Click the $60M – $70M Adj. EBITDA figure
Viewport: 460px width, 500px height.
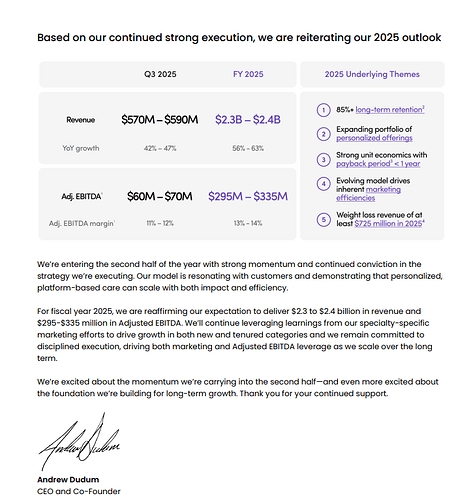coord(160,196)
